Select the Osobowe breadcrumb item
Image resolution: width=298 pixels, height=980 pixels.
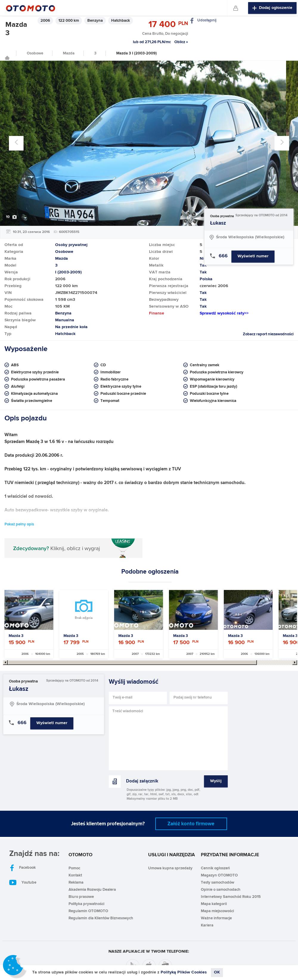pos(35,53)
